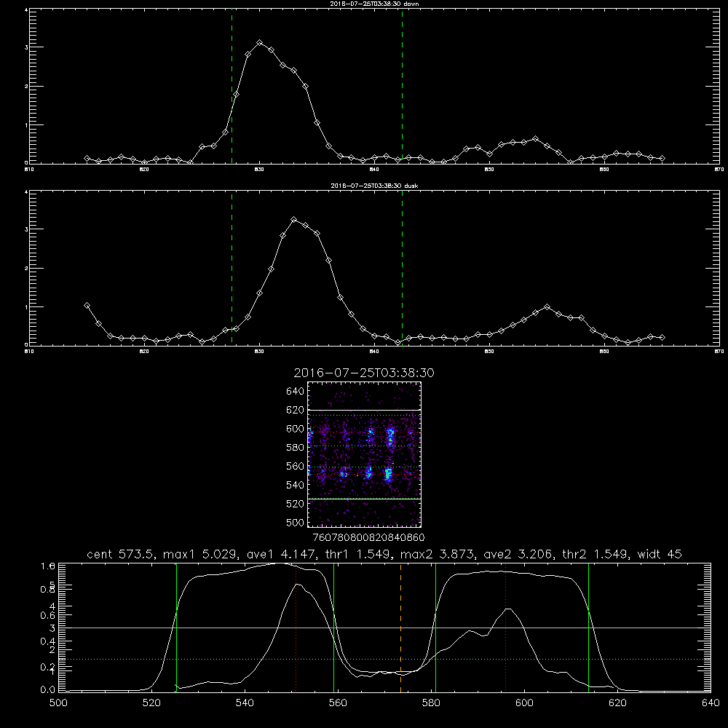Click the '540' label on bottom plot x-axis
The height and width of the screenshot is (728, 728).
245,703
